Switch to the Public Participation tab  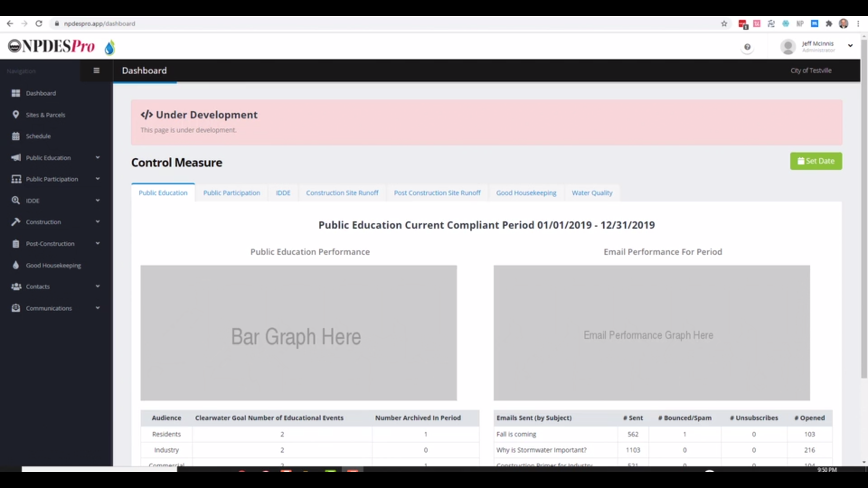click(231, 193)
